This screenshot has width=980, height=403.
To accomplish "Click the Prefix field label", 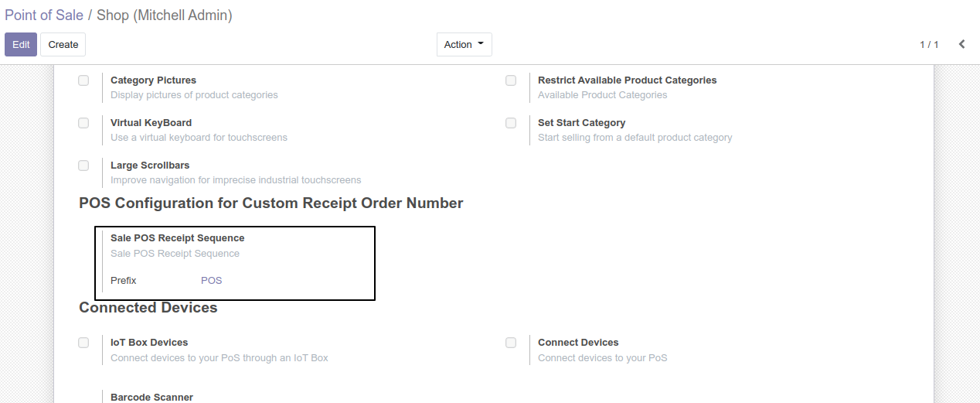I will coord(124,280).
